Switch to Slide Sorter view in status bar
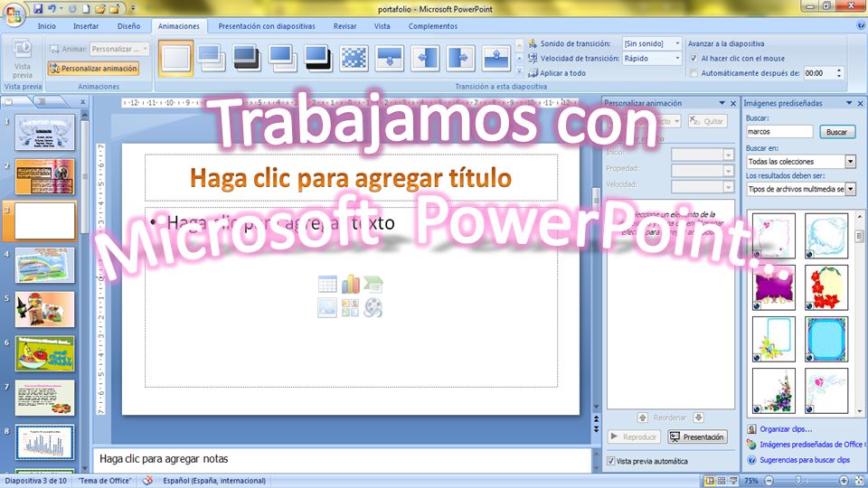 (722, 481)
